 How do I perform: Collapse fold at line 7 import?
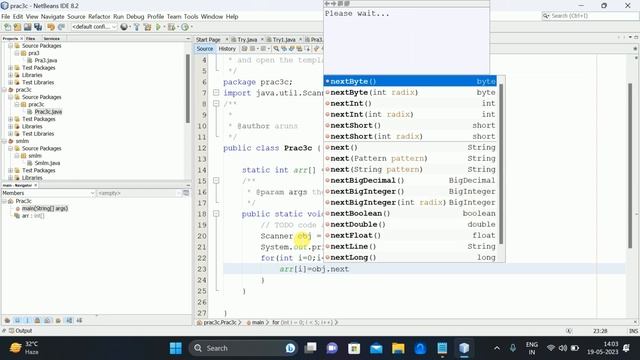coord(216,93)
